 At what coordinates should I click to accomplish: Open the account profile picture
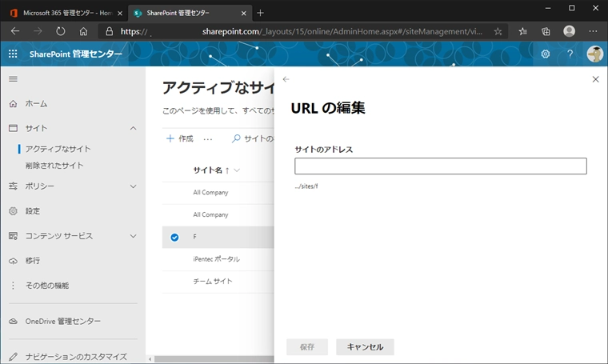[594, 54]
